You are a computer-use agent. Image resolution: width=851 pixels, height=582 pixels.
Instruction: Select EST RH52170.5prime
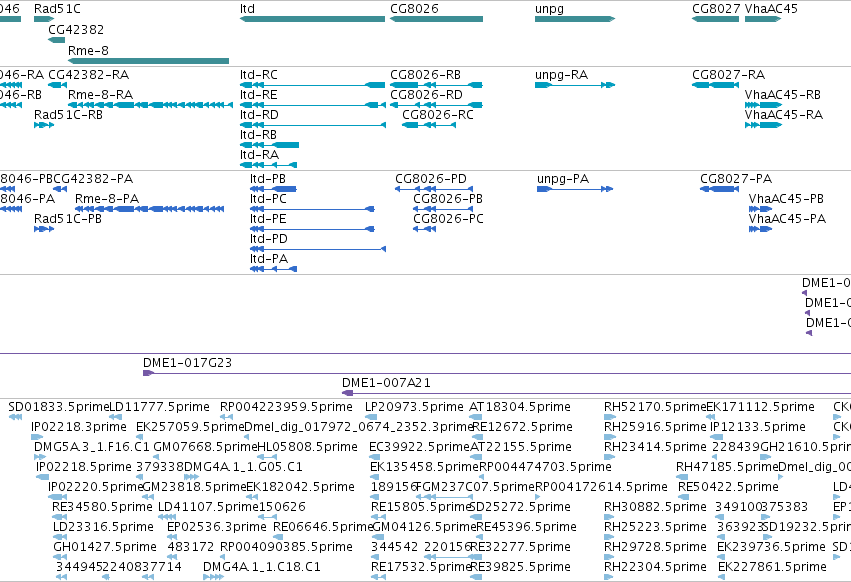tap(610, 417)
